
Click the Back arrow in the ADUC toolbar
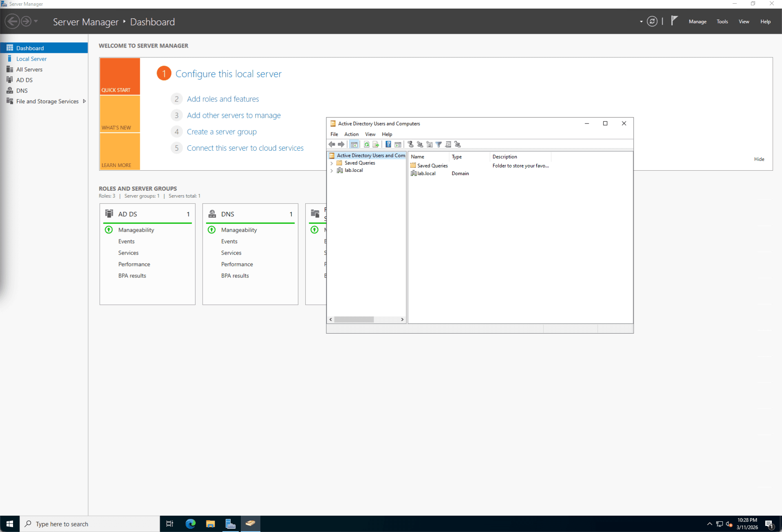click(332, 144)
